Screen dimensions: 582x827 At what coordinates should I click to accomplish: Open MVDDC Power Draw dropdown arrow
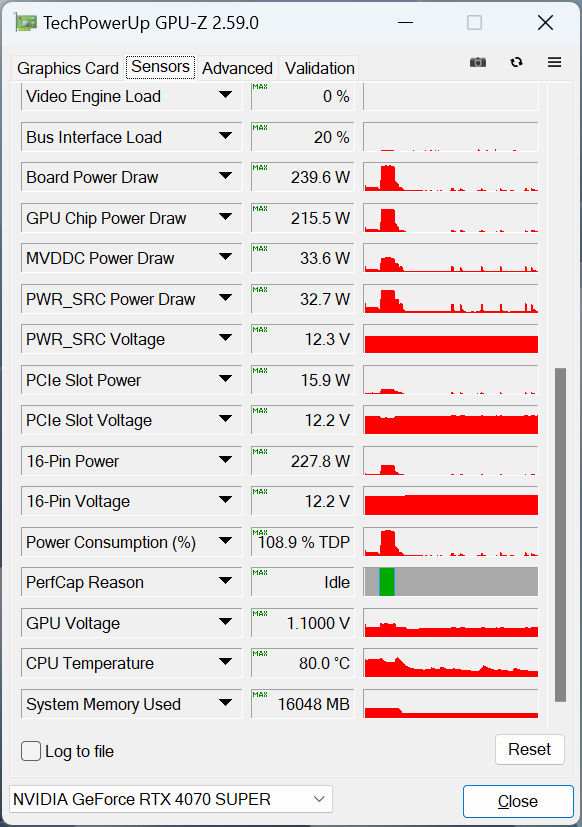click(225, 257)
